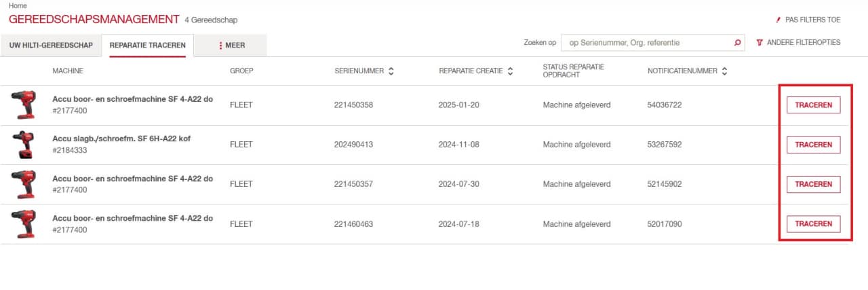Click the three-dot icon beside Meer
Screen dimensions: 868x290
220,46
